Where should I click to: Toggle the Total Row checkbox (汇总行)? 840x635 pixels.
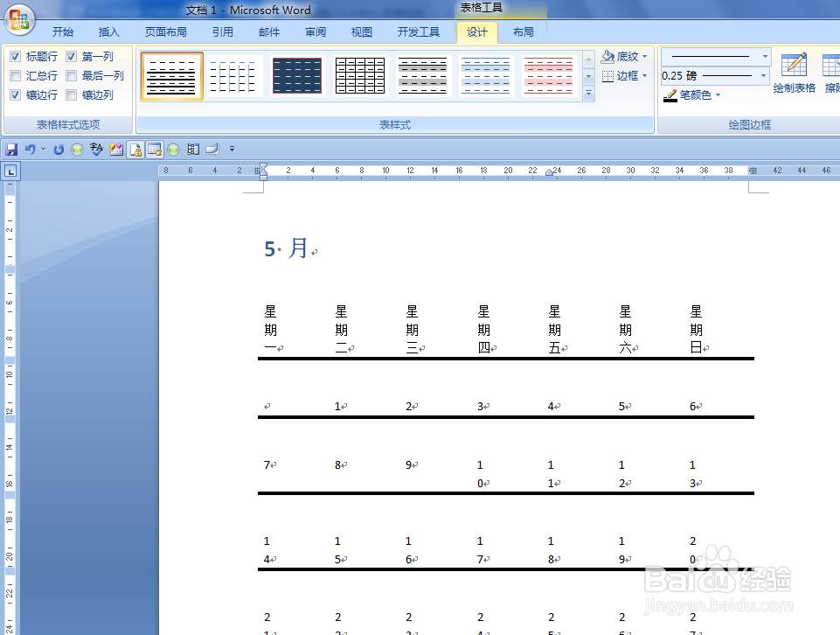point(16,76)
